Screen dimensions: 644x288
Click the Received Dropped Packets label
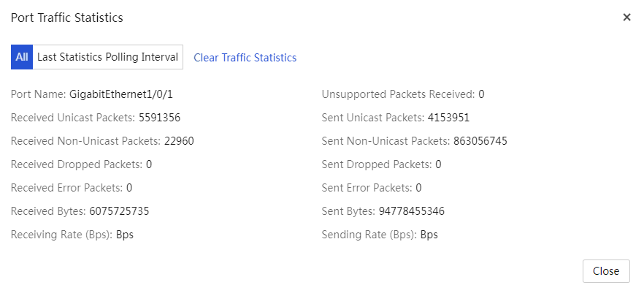coord(77,165)
